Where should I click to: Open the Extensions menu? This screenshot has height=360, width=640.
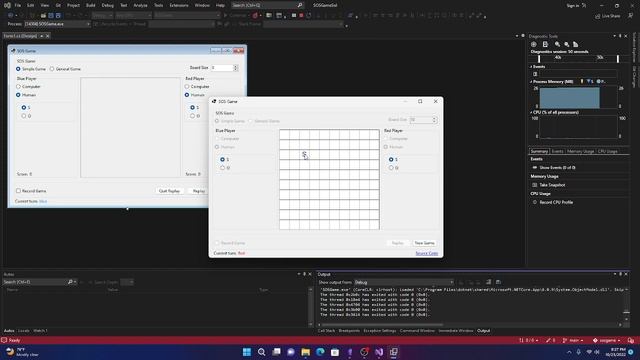click(179, 5)
